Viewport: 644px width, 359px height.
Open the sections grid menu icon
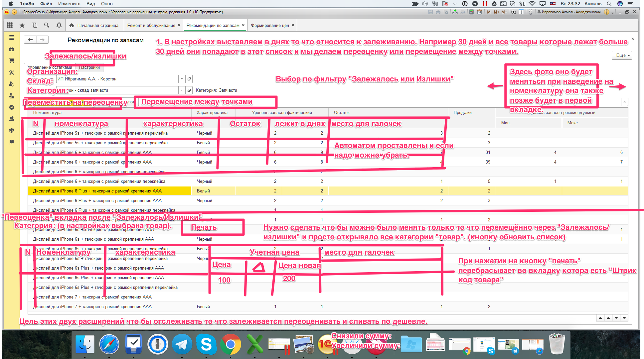(x=10, y=25)
